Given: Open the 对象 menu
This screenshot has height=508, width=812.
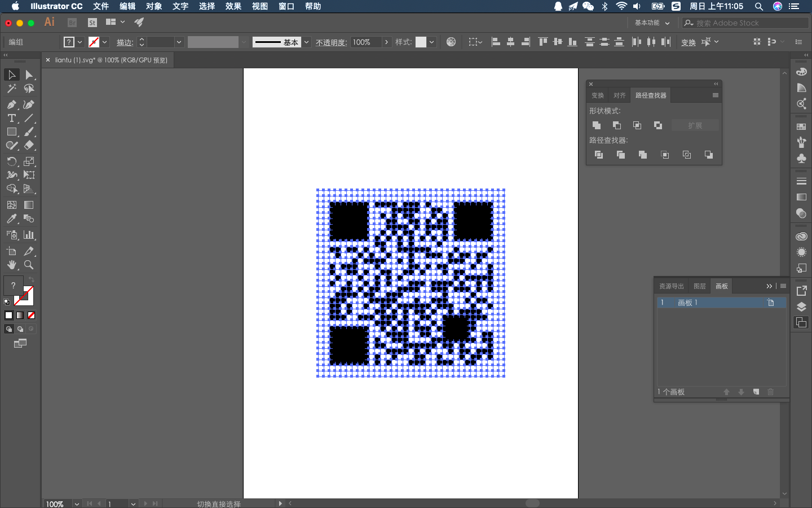Looking at the screenshot, I should [x=154, y=6].
